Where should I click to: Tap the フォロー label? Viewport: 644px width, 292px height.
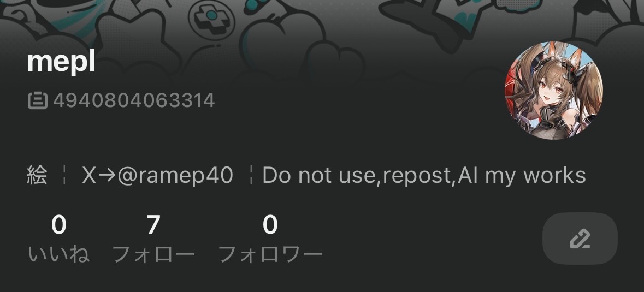pyautogui.click(x=153, y=254)
